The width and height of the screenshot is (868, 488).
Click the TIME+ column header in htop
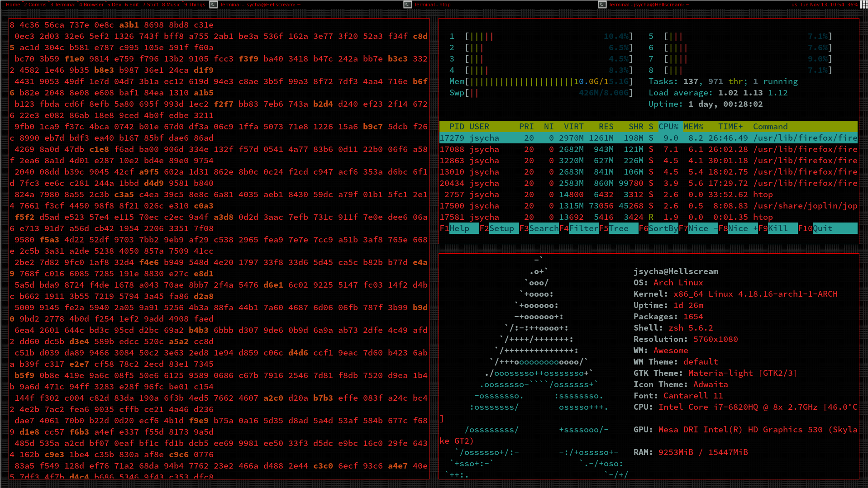tap(730, 127)
